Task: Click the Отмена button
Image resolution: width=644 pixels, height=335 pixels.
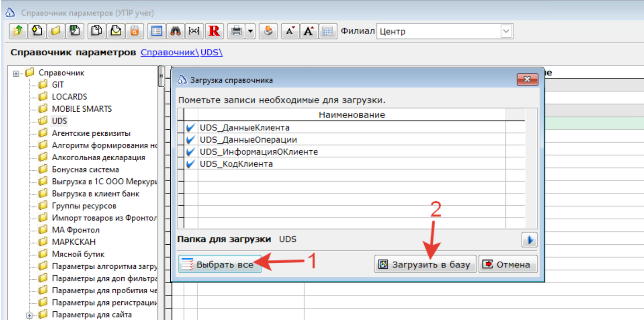Action: click(x=508, y=264)
